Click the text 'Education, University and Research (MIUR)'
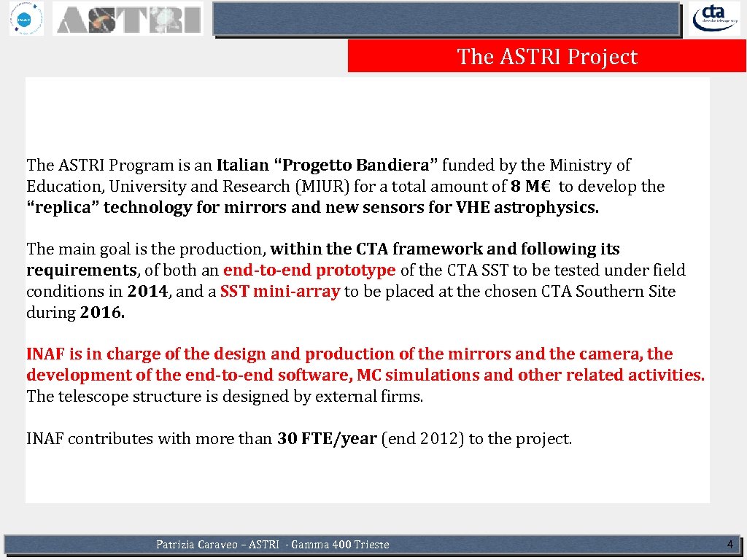Viewport: 747px width, 560px height. tap(188, 186)
